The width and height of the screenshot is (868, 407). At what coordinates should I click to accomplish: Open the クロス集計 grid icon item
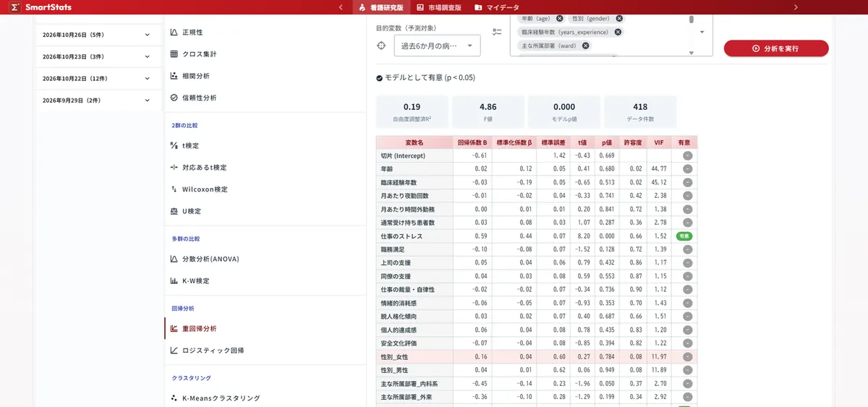[174, 54]
